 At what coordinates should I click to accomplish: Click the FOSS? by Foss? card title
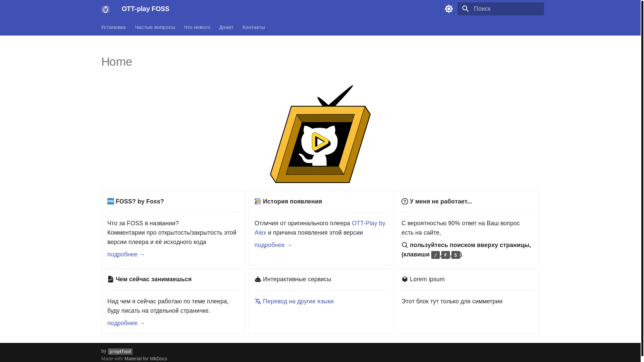(140, 201)
